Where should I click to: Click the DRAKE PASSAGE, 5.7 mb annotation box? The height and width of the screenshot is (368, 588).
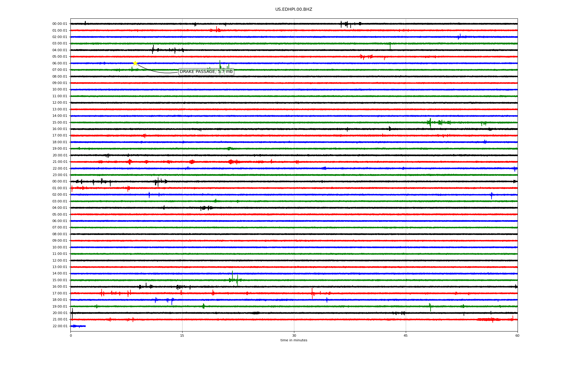point(206,72)
